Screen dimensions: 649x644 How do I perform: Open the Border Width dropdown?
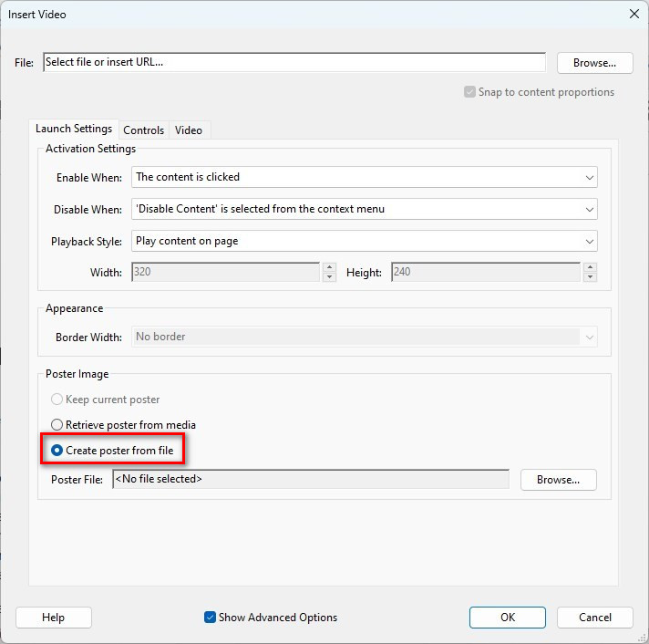point(365,337)
